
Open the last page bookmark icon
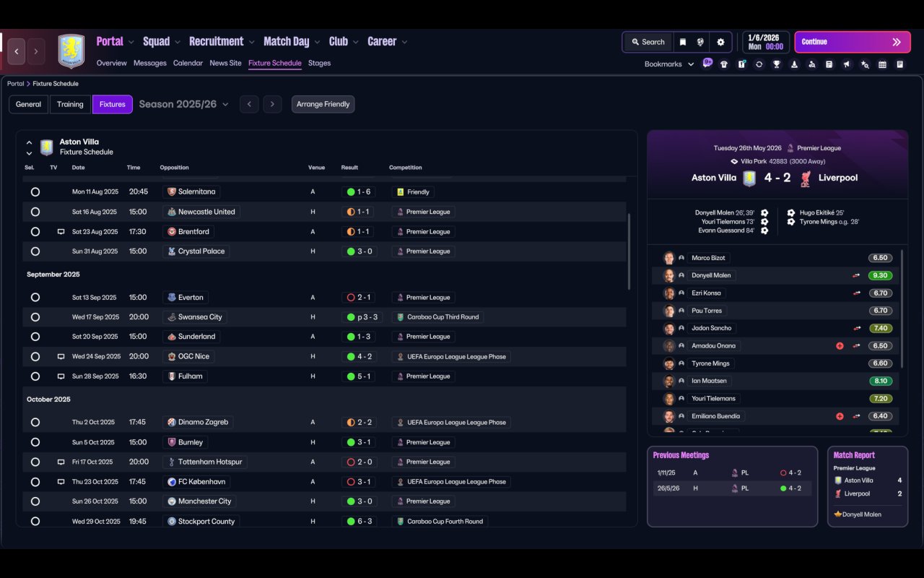[900, 64]
